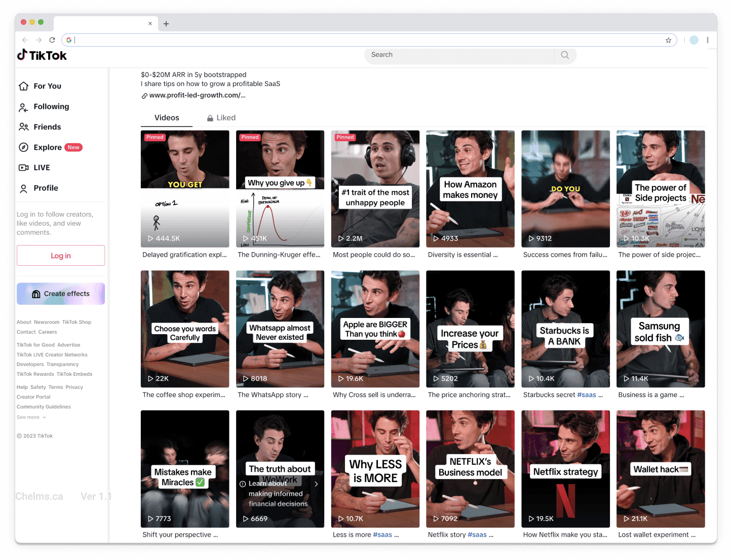
Task: Bookmark page with star icon
Action: tap(668, 40)
